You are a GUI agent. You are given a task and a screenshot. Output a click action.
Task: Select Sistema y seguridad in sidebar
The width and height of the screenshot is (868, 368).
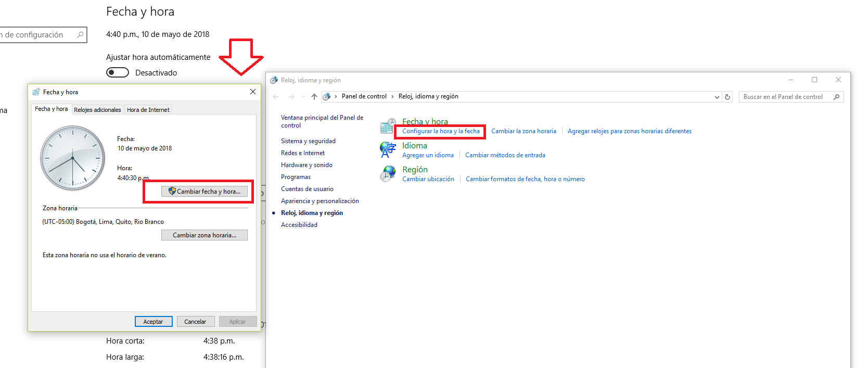pos(308,141)
